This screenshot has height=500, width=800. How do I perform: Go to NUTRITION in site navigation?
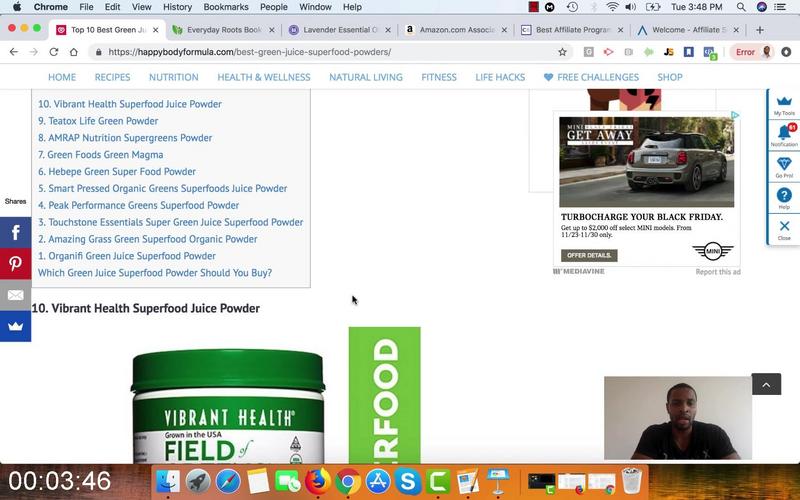[x=173, y=77]
